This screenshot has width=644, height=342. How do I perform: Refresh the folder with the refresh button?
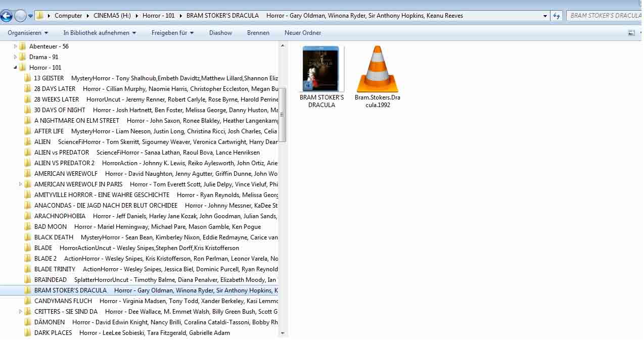click(x=557, y=16)
